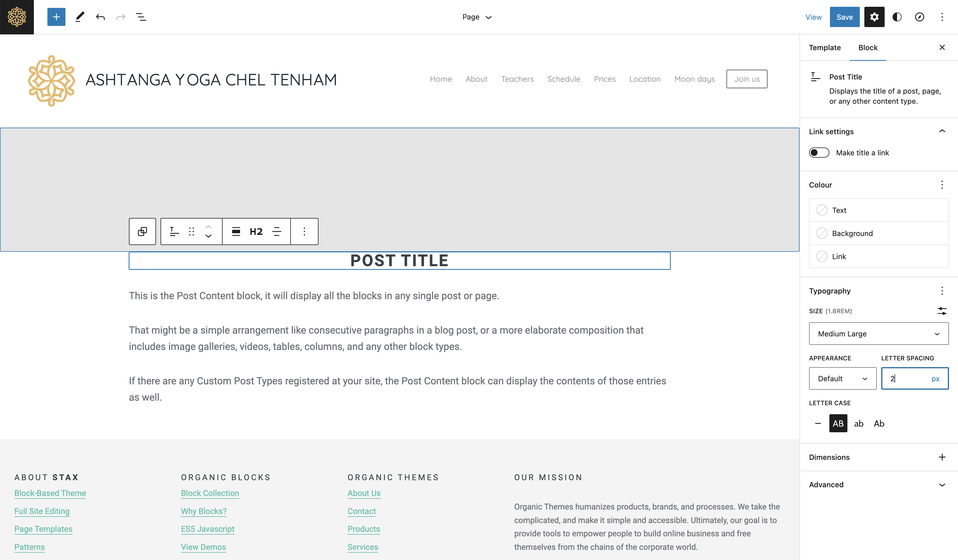Image resolution: width=958 pixels, height=560 pixels.
Task: Open the Page template dropdown
Action: [477, 17]
